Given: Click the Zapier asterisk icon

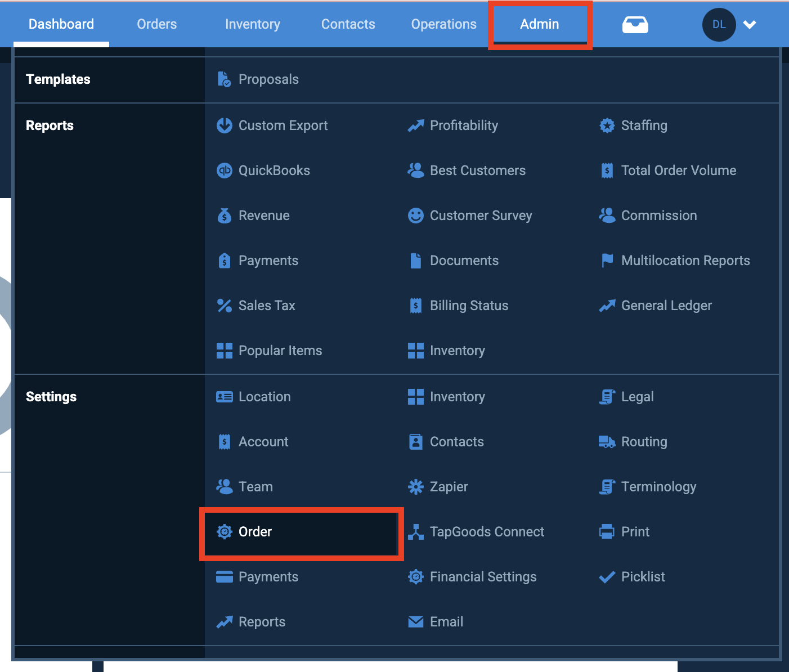Looking at the screenshot, I should click(x=416, y=487).
